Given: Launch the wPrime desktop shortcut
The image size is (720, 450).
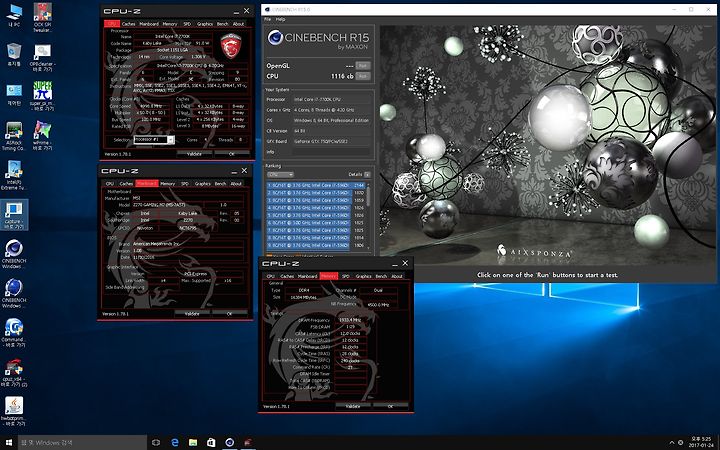Looking at the screenshot, I should pos(42,136).
